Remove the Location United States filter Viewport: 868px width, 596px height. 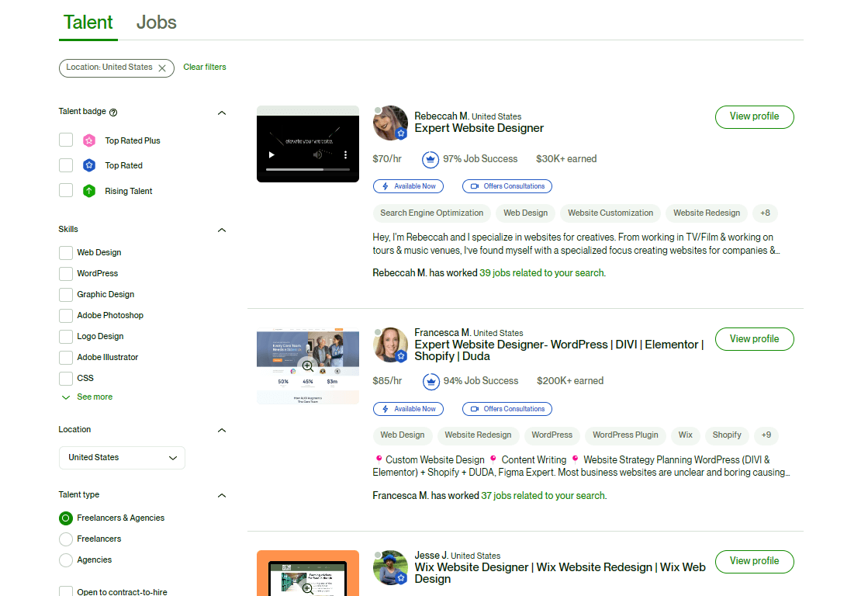[162, 68]
